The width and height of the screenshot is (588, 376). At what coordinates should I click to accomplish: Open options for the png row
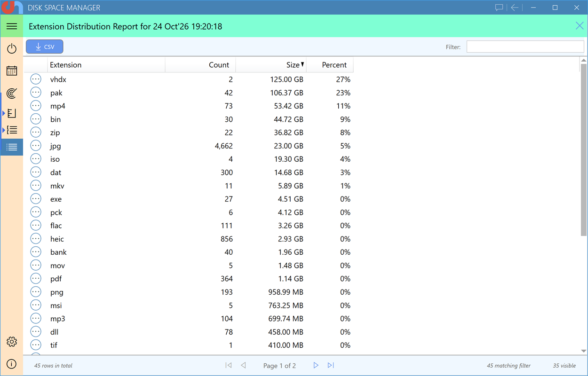36,291
